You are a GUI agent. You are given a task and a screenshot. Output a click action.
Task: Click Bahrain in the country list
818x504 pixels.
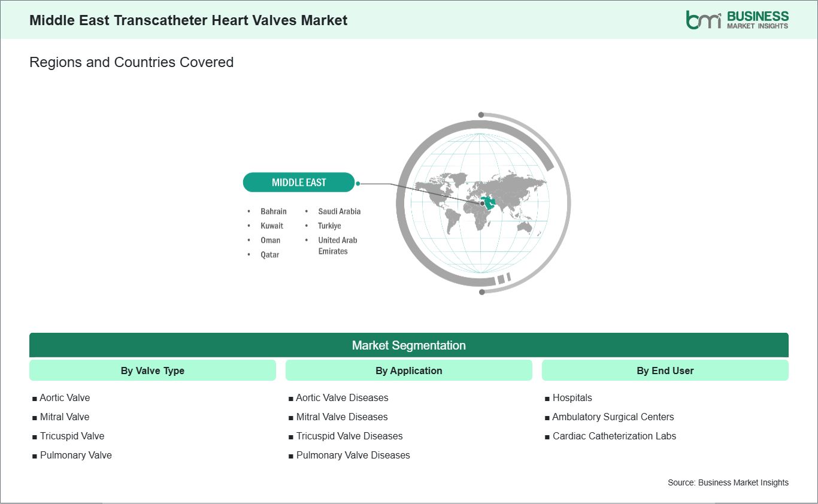[273, 211]
